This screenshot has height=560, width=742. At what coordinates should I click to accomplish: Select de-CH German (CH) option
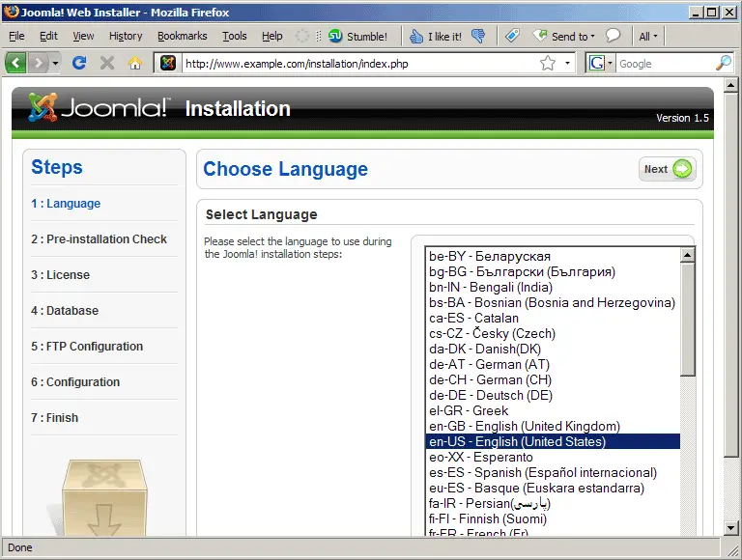553,379
